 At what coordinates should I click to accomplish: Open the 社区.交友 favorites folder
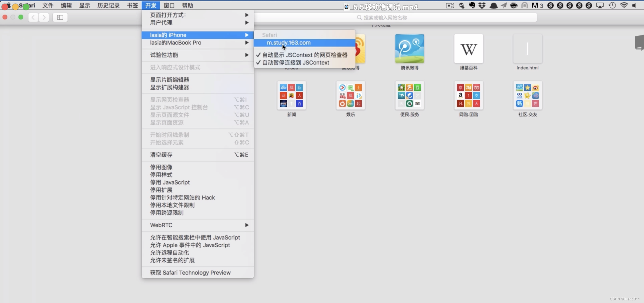pyautogui.click(x=528, y=95)
